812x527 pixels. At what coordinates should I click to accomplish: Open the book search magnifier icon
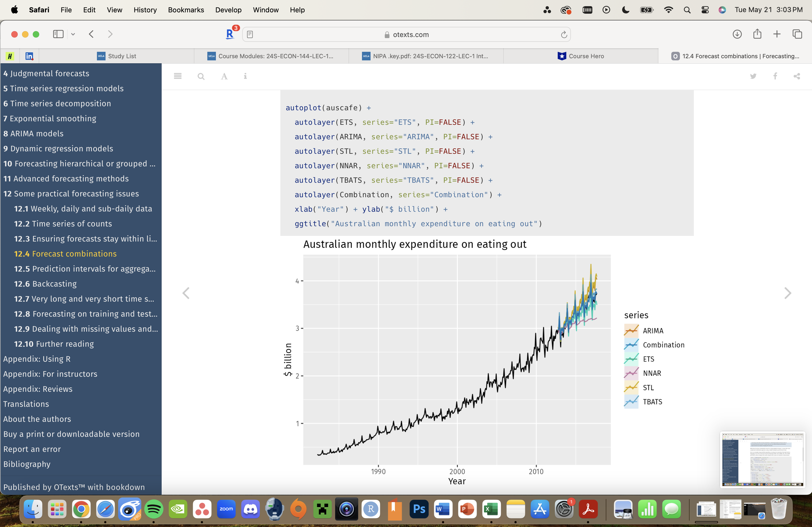pyautogui.click(x=201, y=76)
